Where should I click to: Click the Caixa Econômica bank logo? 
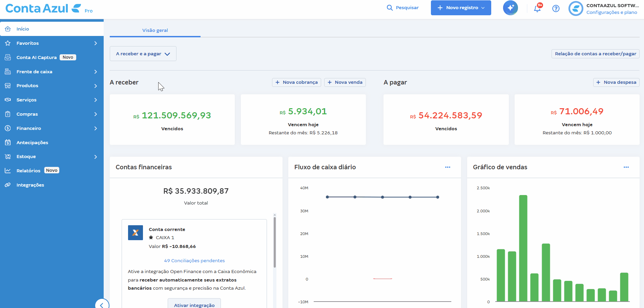(x=136, y=233)
